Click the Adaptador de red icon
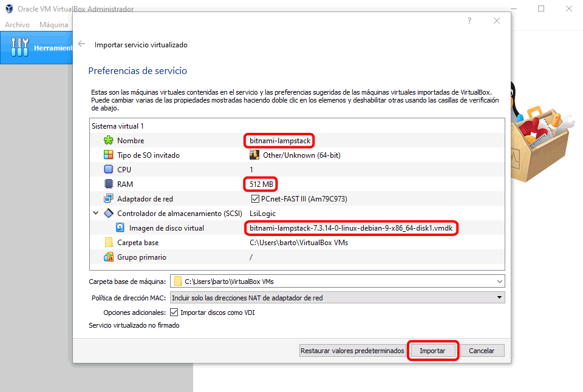 pyautogui.click(x=108, y=198)
